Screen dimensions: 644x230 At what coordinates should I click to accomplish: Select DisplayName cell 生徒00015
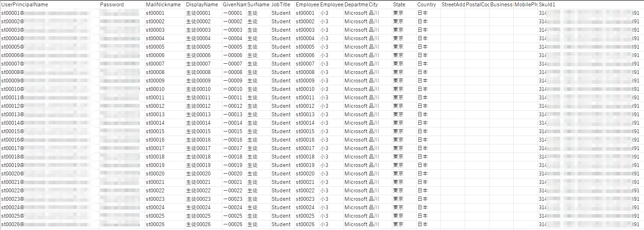[204, 131]
